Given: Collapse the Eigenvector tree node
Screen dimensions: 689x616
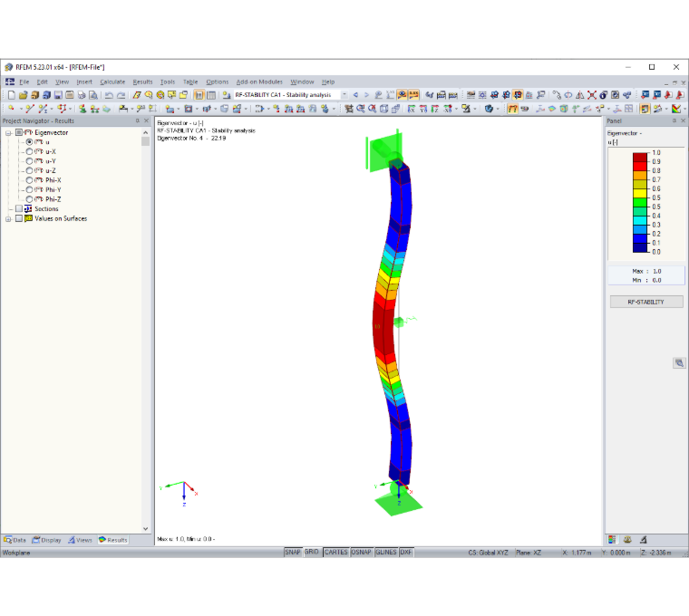Looking at the screenshot, I should (x=8, y=132).
